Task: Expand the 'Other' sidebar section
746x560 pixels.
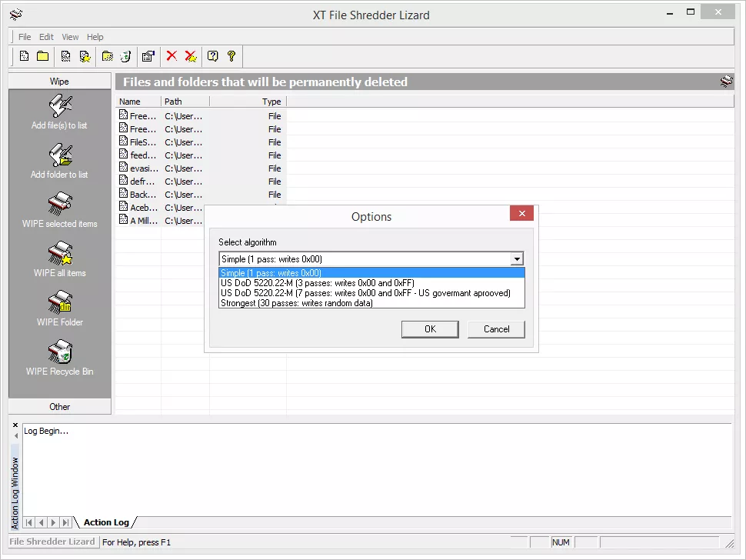Action: tap(59, 406)
